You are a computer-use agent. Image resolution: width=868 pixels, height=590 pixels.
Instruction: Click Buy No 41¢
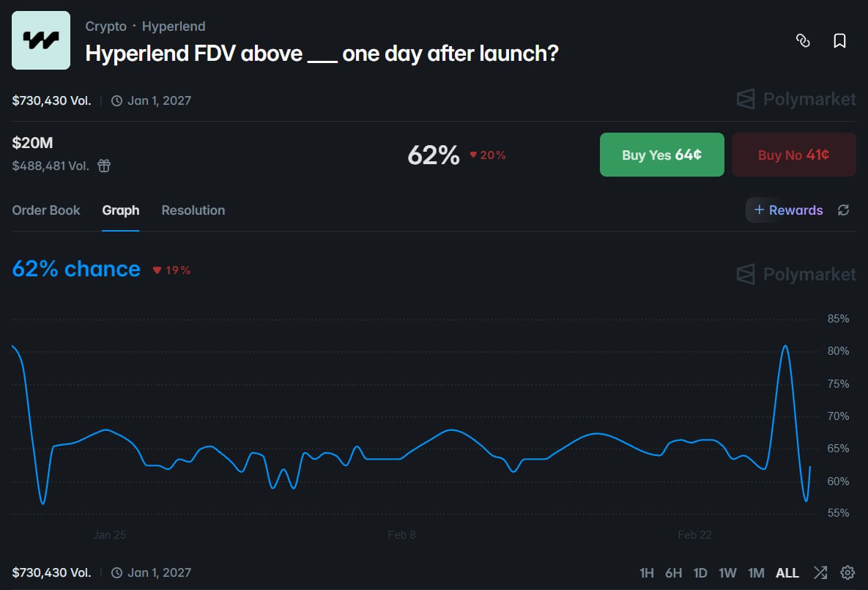coord(793,155)
